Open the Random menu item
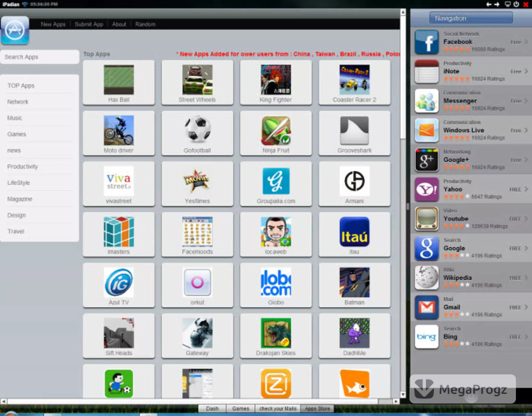 tap(145, 24)
